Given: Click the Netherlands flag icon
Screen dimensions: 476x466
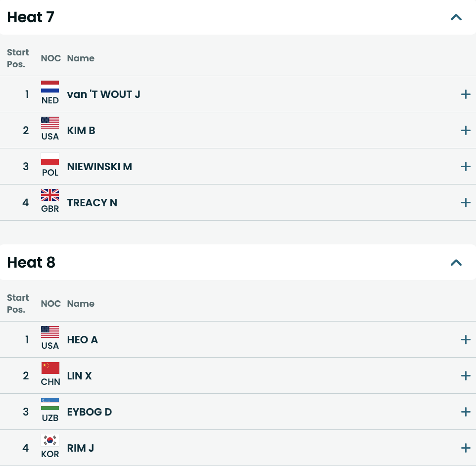Looking at the screenshot, I should [x=50, y=87].
